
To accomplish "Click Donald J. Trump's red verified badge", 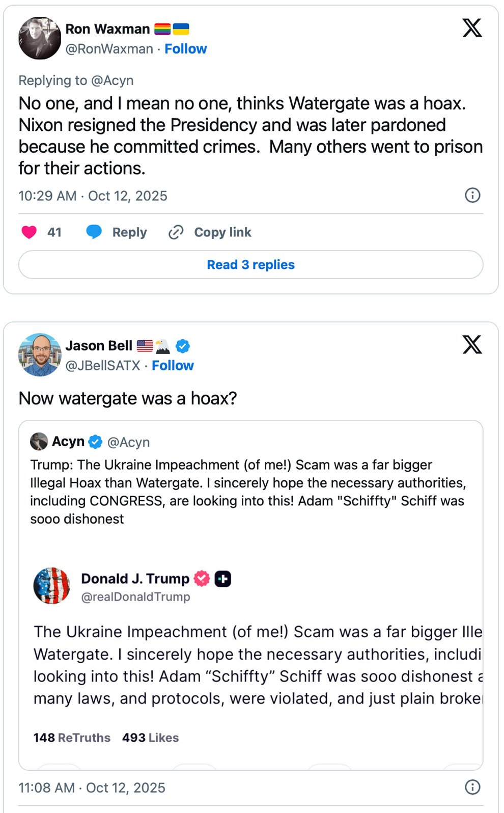I will [202, 579].
